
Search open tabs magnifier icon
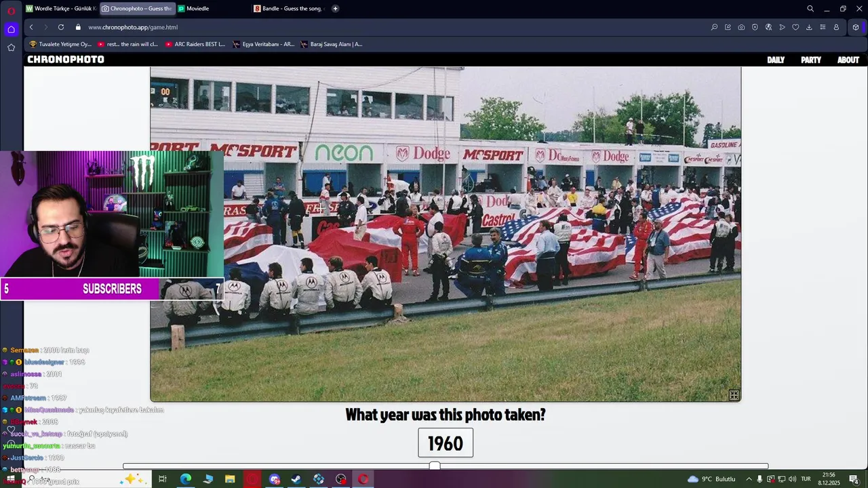tap(810, 9)
